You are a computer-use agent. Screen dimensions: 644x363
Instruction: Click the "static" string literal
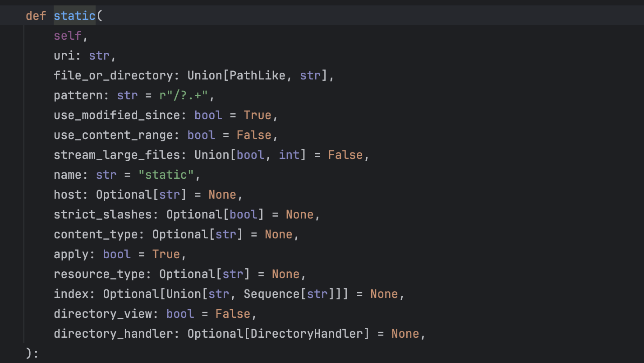pyautogui.click(x=166, y=175)
